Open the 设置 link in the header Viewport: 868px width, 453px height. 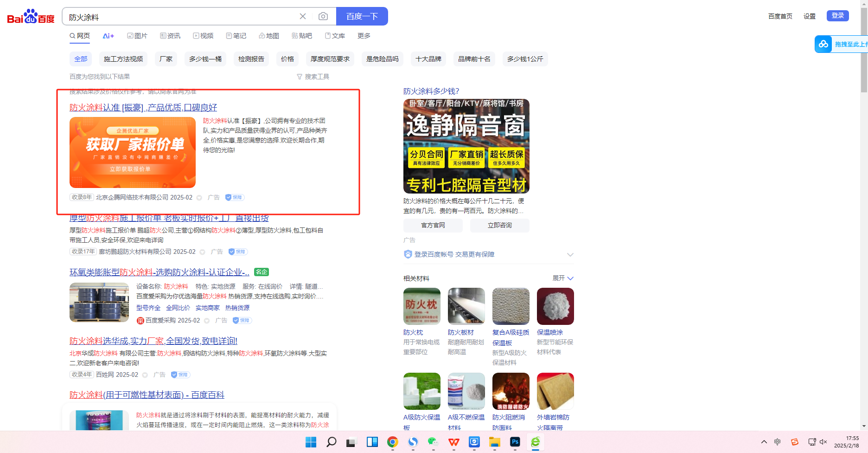pos(810,16)
